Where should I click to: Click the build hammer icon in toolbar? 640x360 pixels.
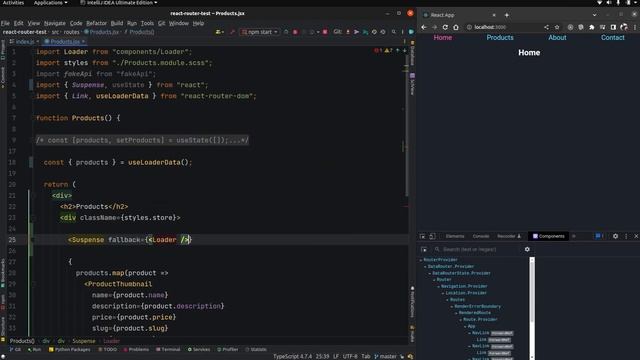[x=232, y=32]
